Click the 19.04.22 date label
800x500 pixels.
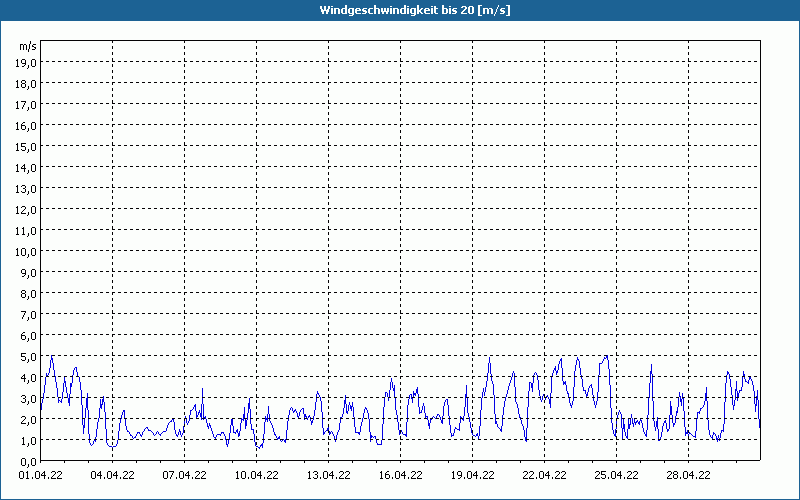[472, 476]
